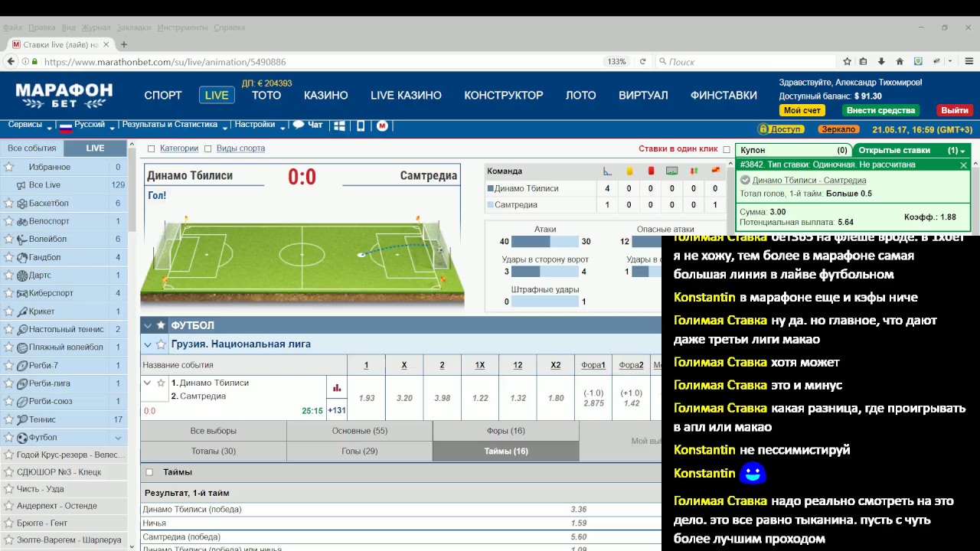
Task: Click the Marathonbet logo
Action: tap(64, 95)
